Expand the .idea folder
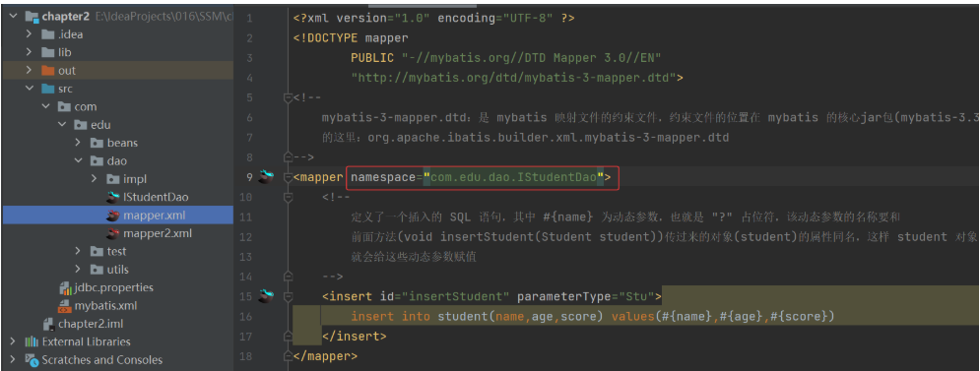The image size is (980, 371). coord(30,34)
